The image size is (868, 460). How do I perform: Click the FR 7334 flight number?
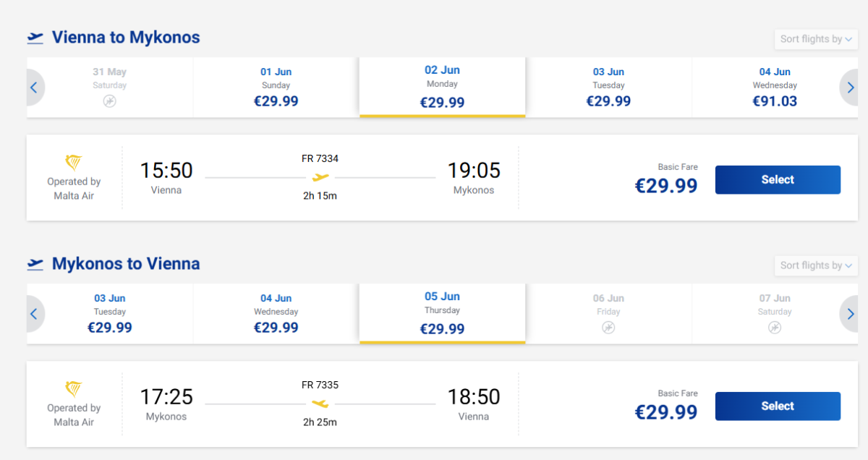coord(320,158)
